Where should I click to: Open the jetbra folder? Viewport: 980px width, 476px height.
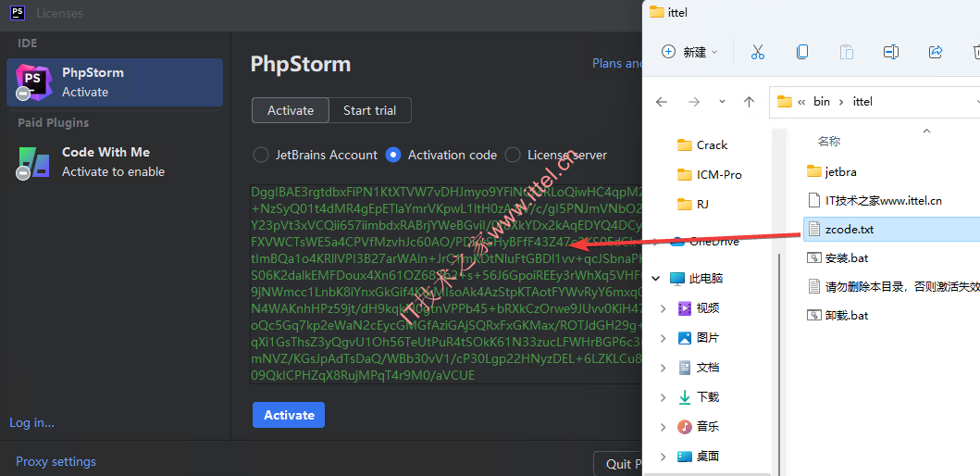[x=833, y=171]
